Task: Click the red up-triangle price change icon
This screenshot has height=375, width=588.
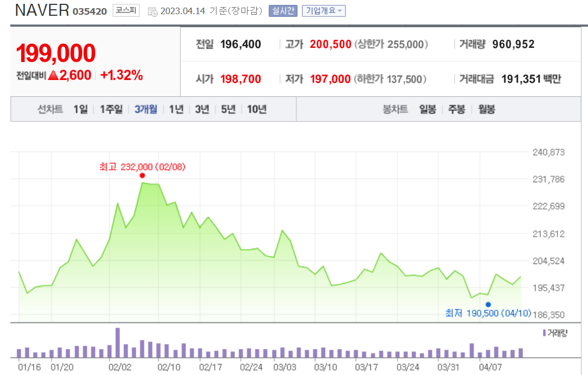Action: [53, 76]
